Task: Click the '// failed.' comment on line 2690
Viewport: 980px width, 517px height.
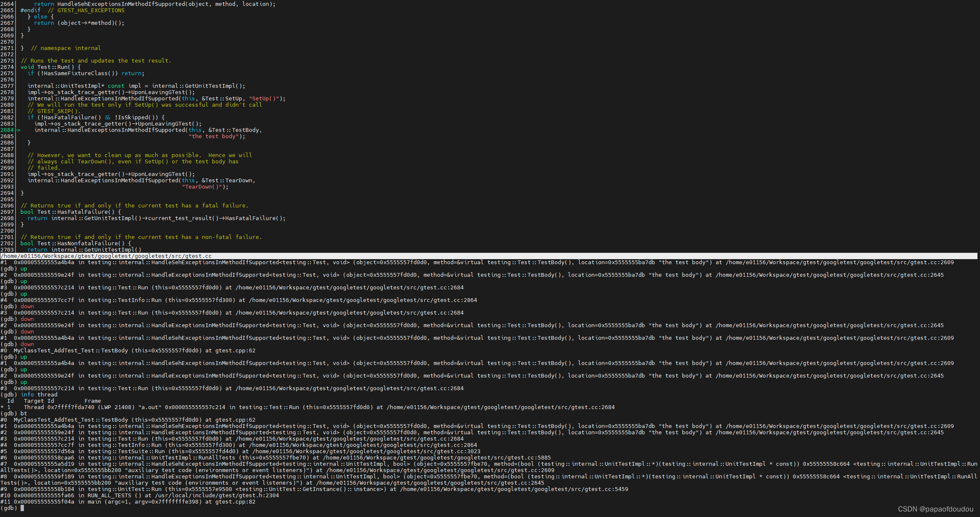Action: [x=44, y=168]
